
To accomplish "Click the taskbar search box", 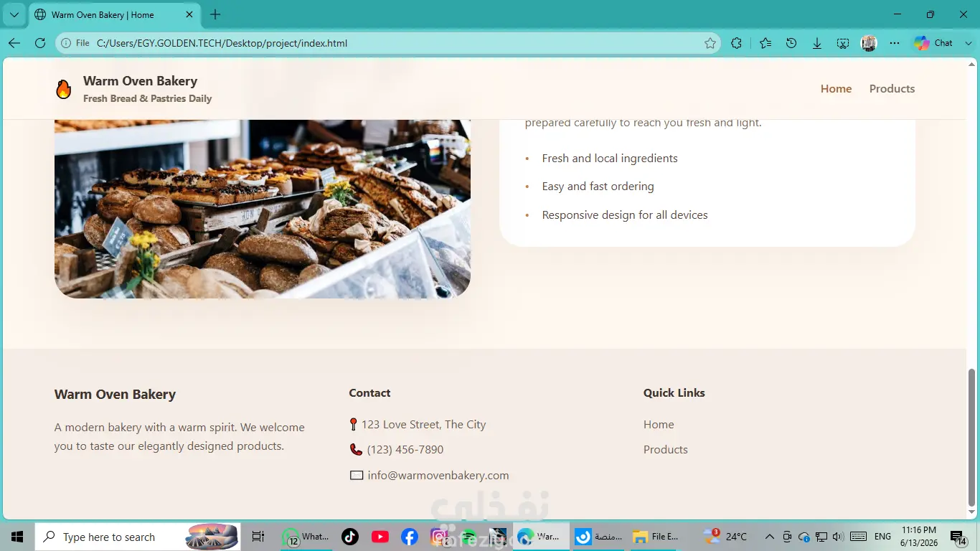I will (138, 537).
